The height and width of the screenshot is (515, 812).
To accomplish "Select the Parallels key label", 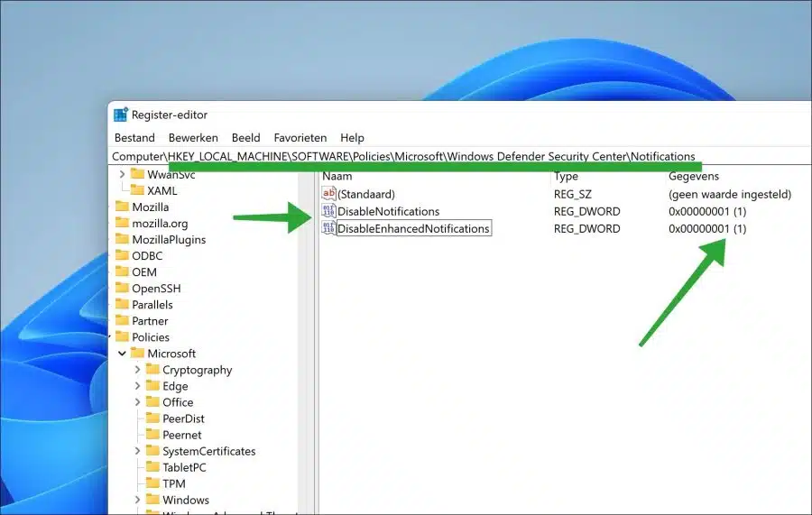I will pyautogui.click(x=152, y=304).
